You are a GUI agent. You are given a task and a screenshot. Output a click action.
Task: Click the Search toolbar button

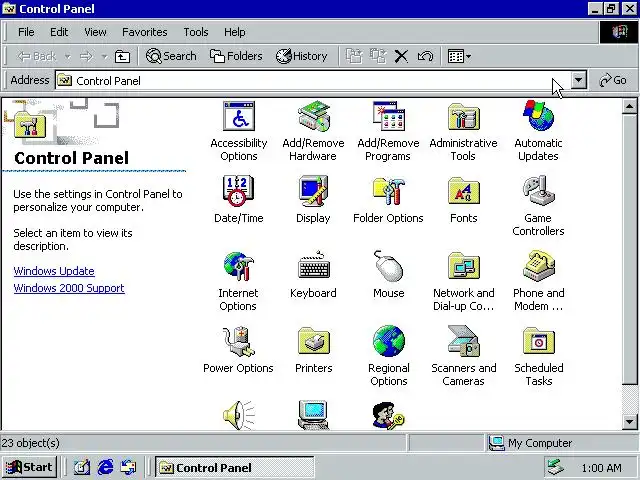point(171,56)
